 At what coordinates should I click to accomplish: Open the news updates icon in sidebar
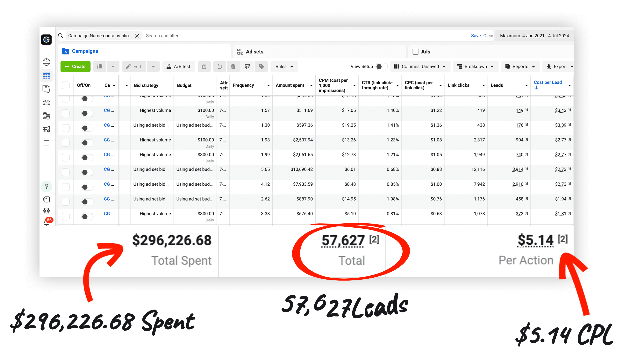(47, 199)
